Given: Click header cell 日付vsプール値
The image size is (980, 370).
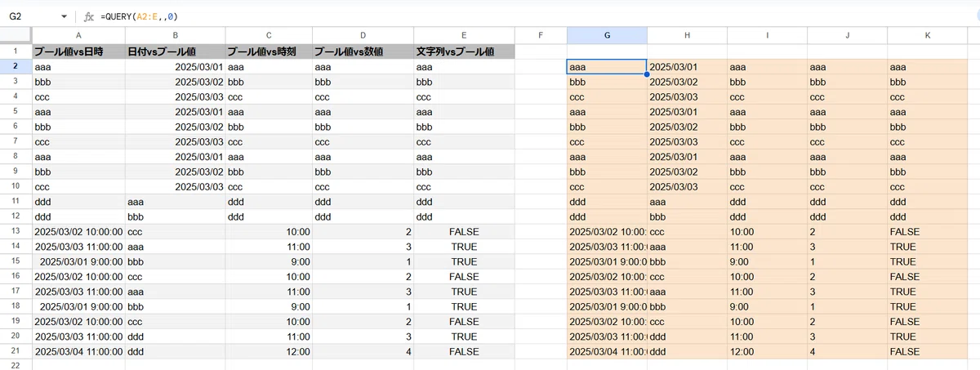Looking at the screenshot, I should 175,51.
